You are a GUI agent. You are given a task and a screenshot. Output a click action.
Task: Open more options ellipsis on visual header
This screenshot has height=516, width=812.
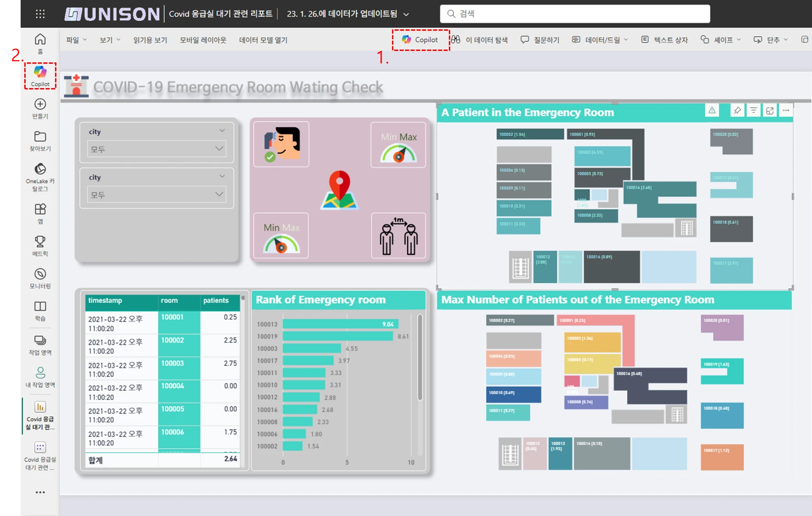pyautogui.click(x=786, y=111)
